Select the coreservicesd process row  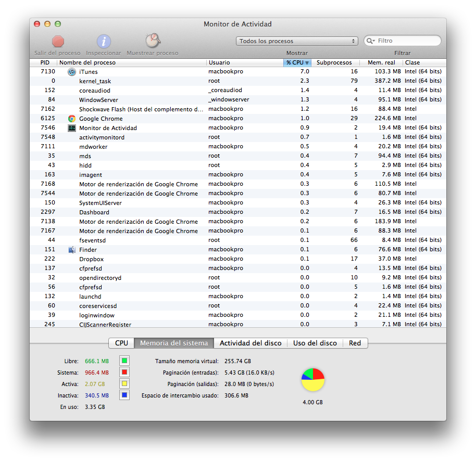[238, 306]
